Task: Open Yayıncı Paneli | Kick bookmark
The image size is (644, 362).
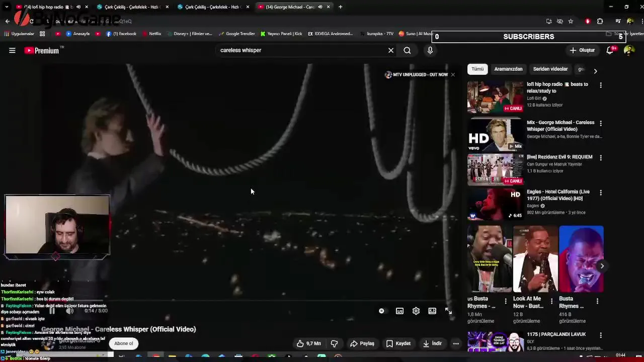Action: click(x=281, y=34)
